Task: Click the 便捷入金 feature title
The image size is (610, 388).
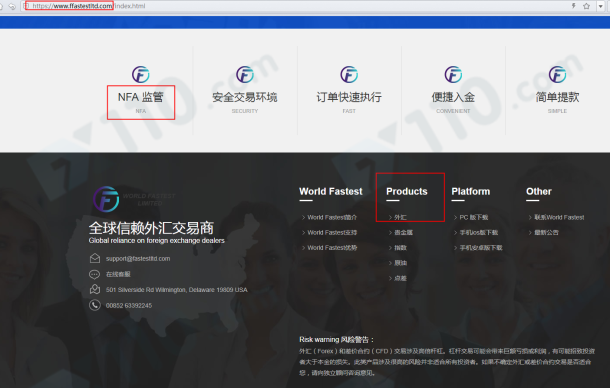Action: click(453, 97)
